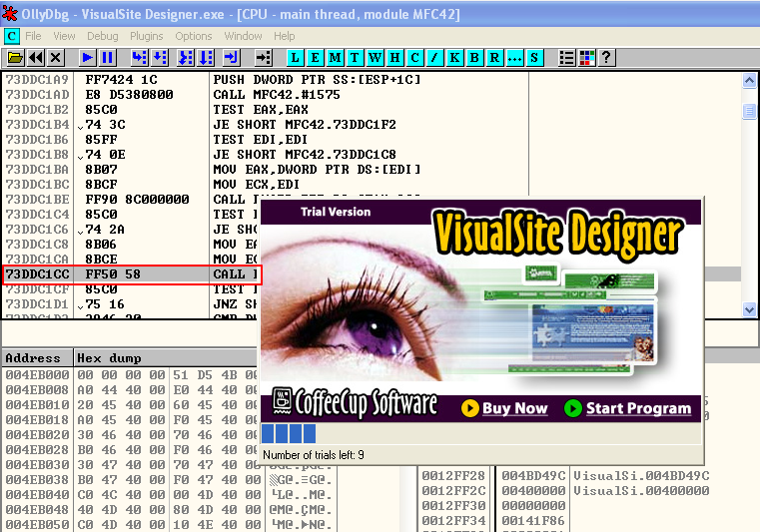The image size is (760, 532).
Task: Open the Help menu
Action: click(x=284, y=36)
